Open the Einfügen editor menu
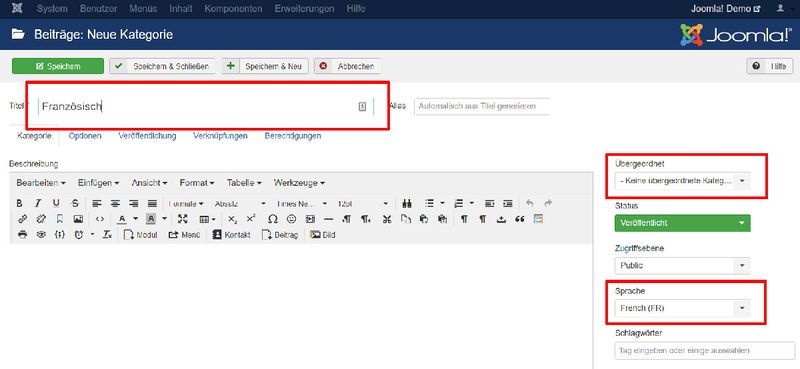Screen dimensions: 800x369 [x=98, y=183]
